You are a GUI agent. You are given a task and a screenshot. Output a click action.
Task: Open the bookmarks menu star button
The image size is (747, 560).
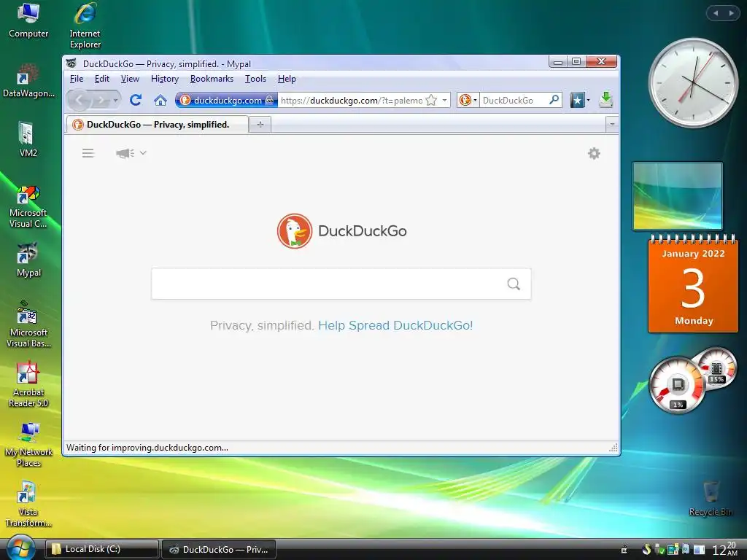577,100
